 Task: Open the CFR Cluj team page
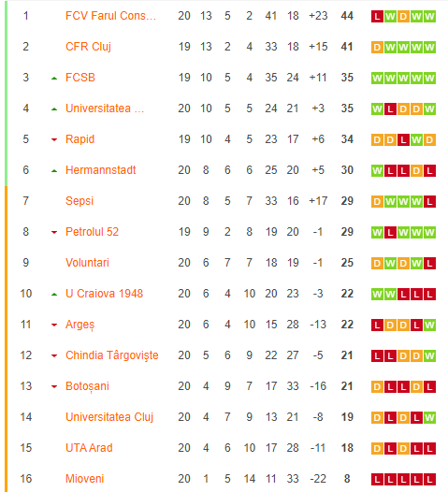pyautogui.click(x=88, y=47)
